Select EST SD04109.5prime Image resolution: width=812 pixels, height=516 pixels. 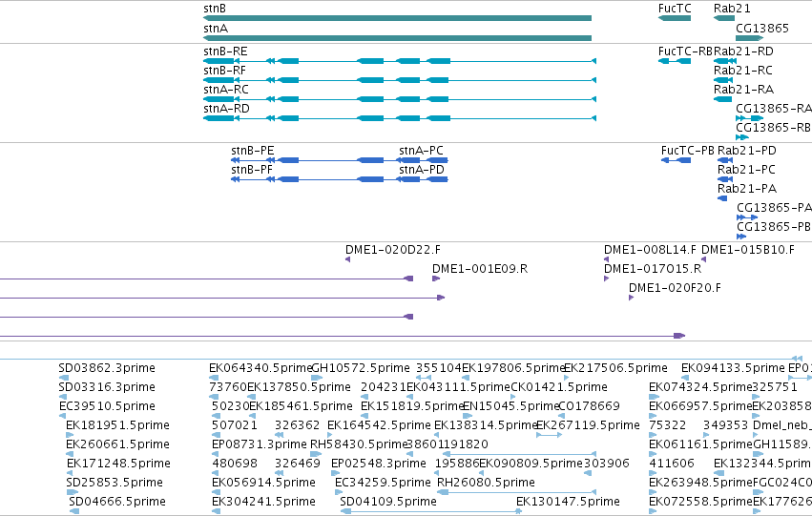click(x=388, y=503)
